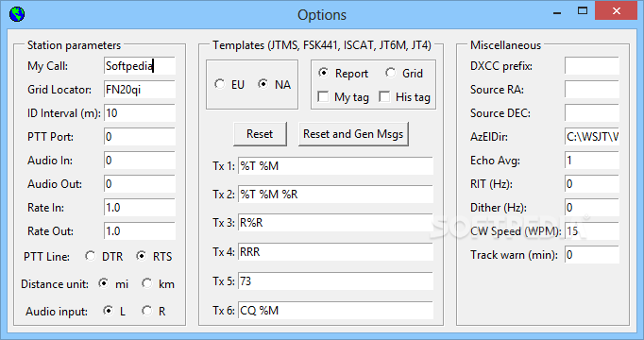644x340 pixels.
Task: Click the RIT (Hz) field
Action: pyautogui.click(x=592, y=184)
